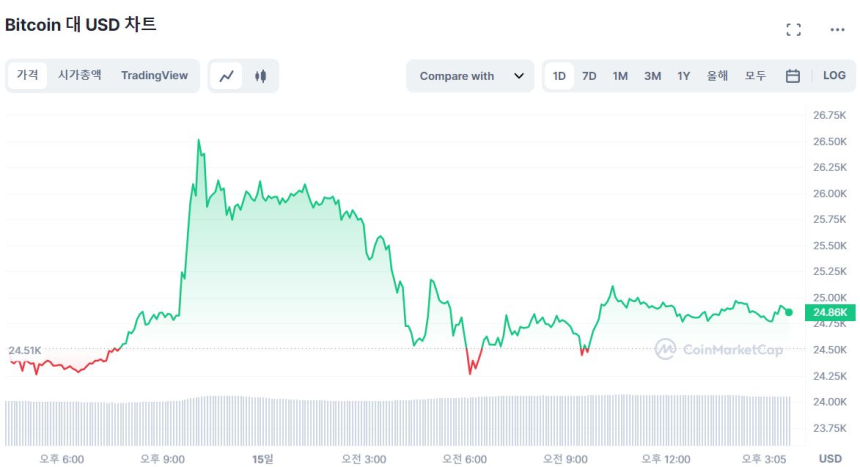Switch to line chart view icon

click(227, 76)
